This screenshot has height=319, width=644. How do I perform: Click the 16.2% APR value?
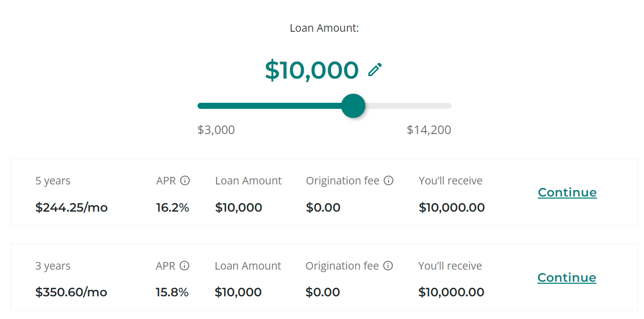pos(173,208)
